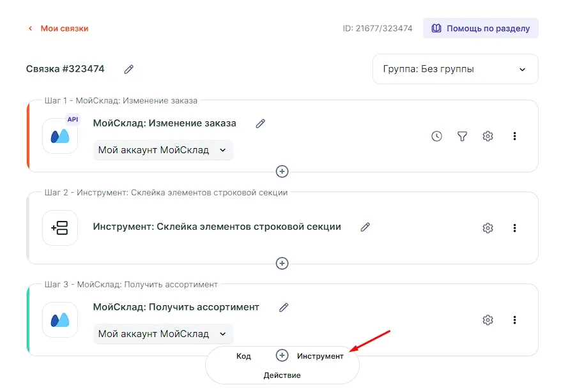Viewport: 577px width, 392px height.
Task: Open three-dot menu for step 2
Action: coord(514,228)
